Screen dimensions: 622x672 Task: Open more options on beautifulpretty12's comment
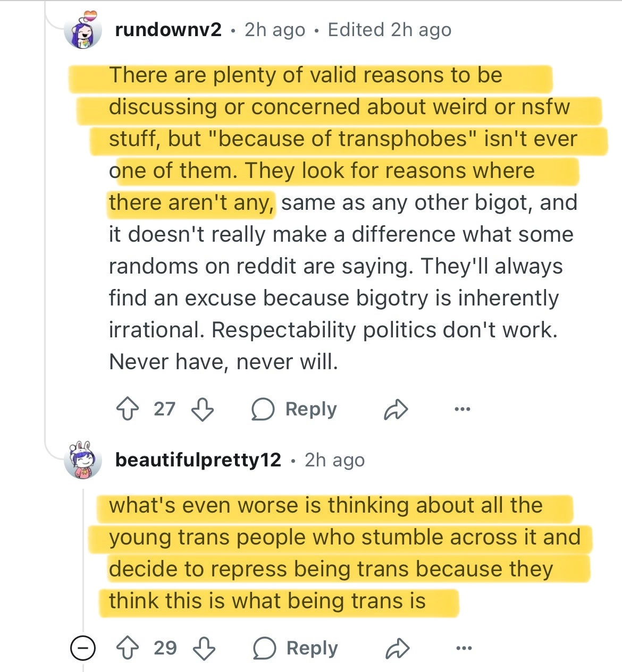pos(464,648)
